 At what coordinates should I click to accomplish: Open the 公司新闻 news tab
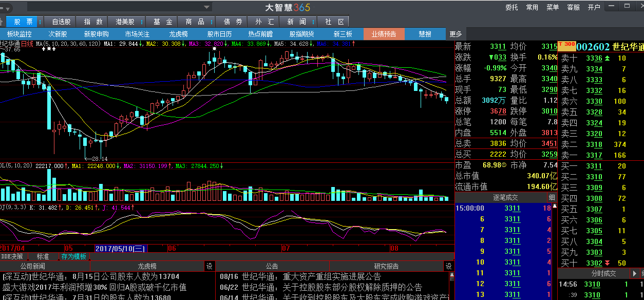33,266
